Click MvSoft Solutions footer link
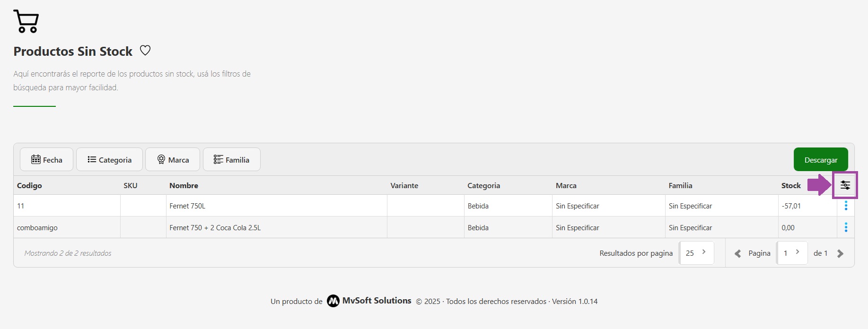Image resolution: width=868 pixels, height=329 pixels. pos(377,301)
